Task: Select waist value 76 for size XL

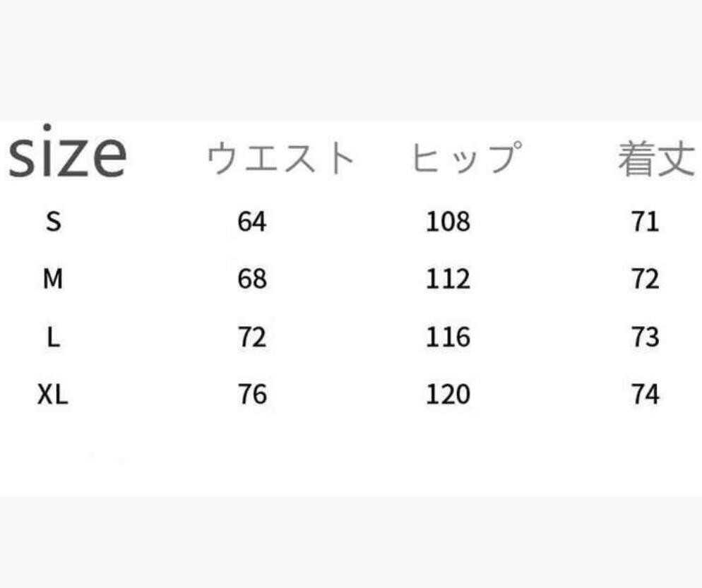Action: point(252,395)
